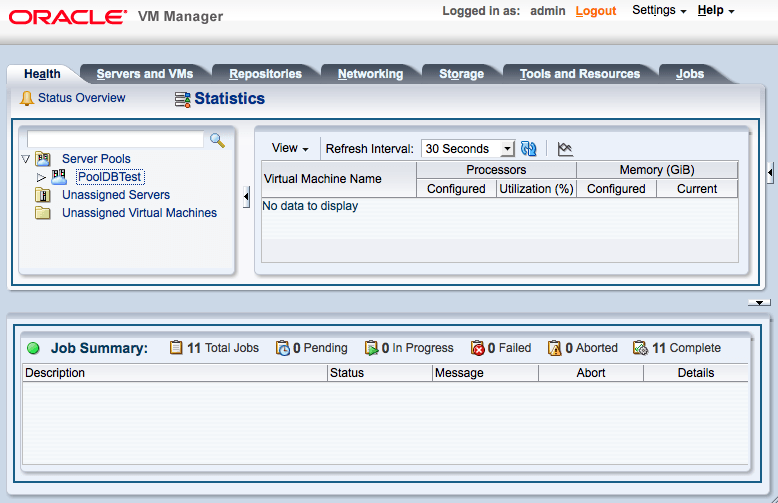
Task: Click the Virtual Machine Name column header
Action: pos(339,179)
